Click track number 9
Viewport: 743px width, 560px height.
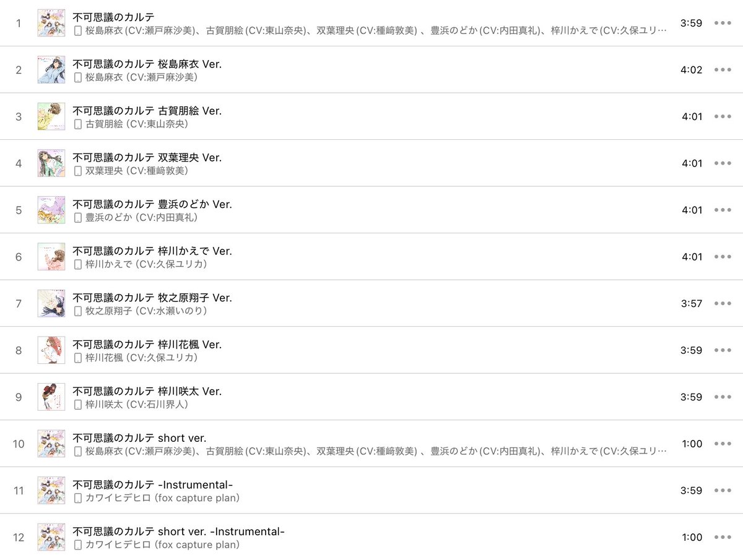19,397
